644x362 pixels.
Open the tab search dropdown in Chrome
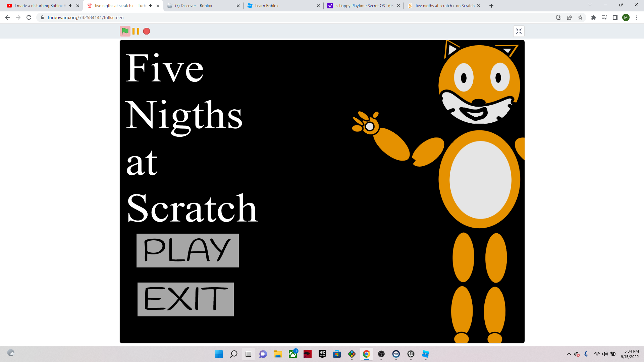(x=590, y=5)
